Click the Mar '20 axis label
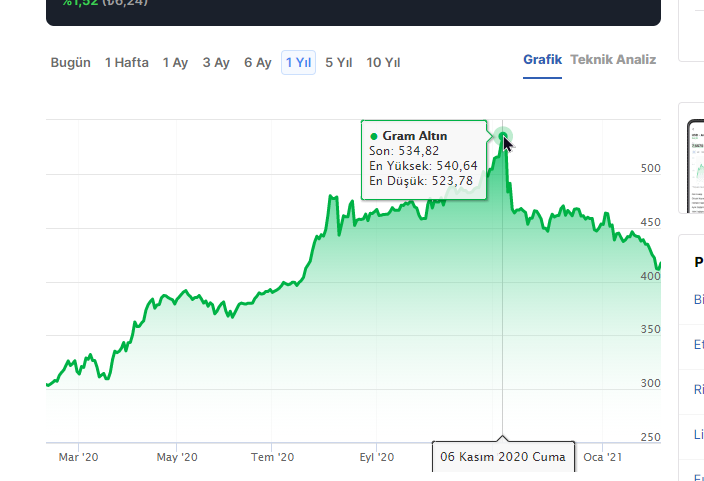Viewport: 704px width, 481px height. tap(79, 457)
